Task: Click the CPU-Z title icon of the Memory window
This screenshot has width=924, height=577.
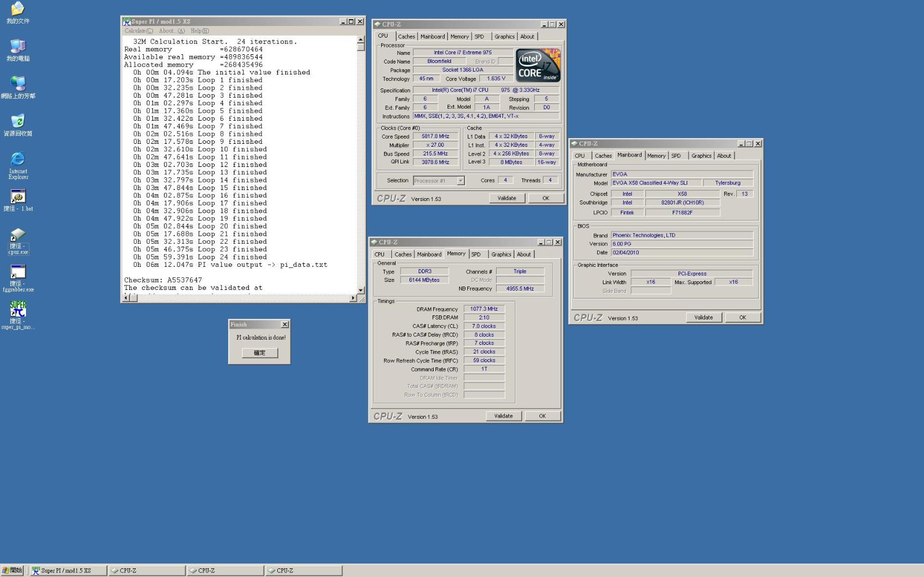Action: click(374, 242)
